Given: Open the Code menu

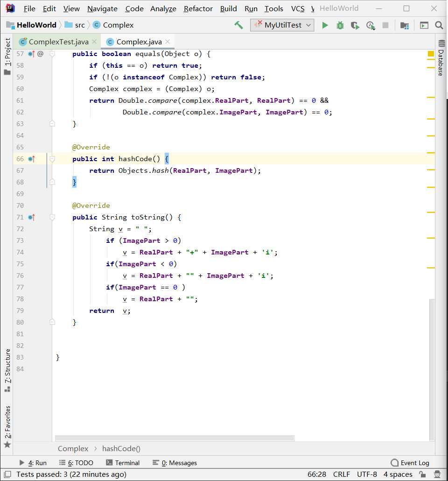Looking at the screenshot, I should click(134, 8).
